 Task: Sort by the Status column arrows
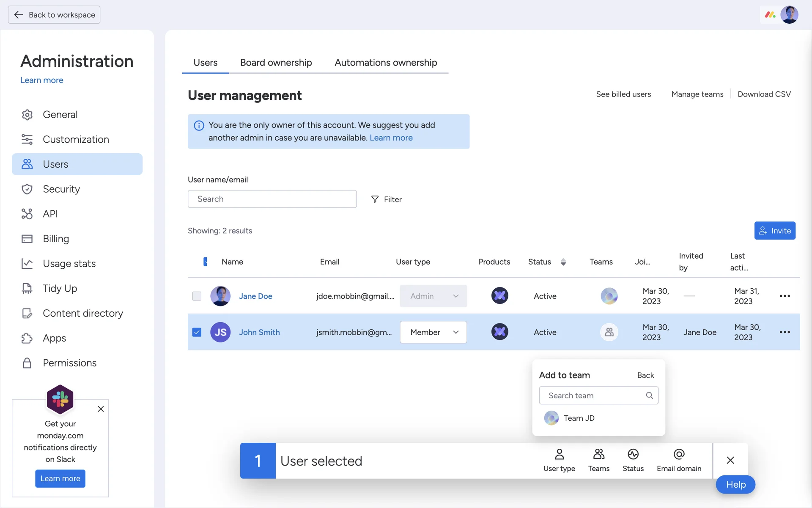point(563,262)
